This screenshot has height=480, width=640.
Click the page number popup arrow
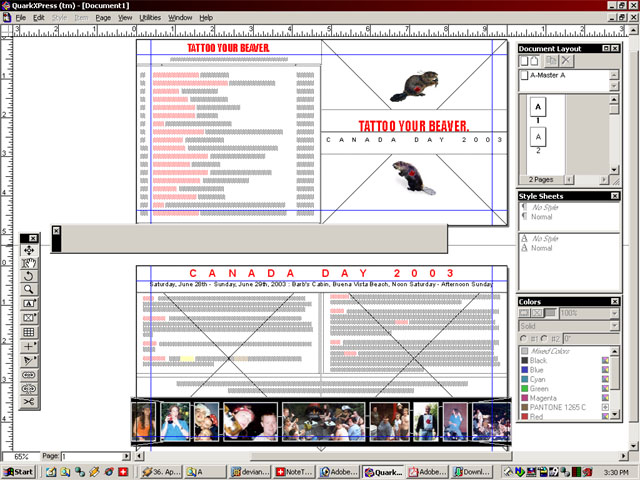click(126, 456)
